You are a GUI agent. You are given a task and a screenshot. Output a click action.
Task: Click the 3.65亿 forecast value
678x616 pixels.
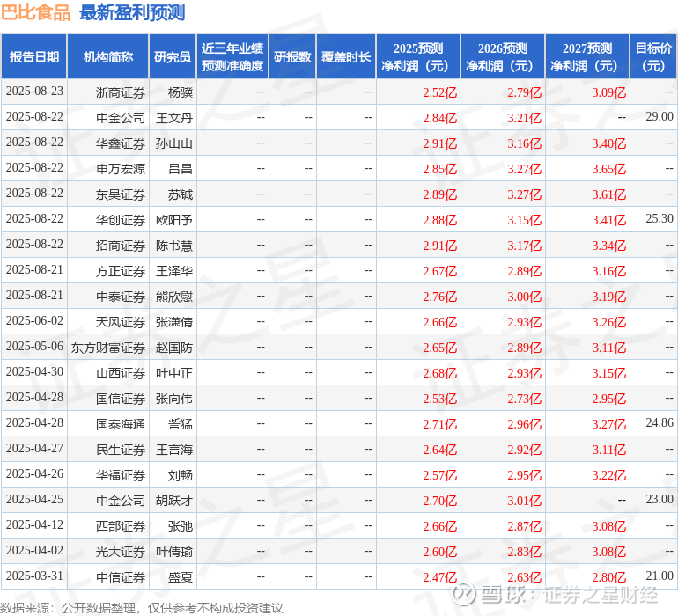(608, 169)
